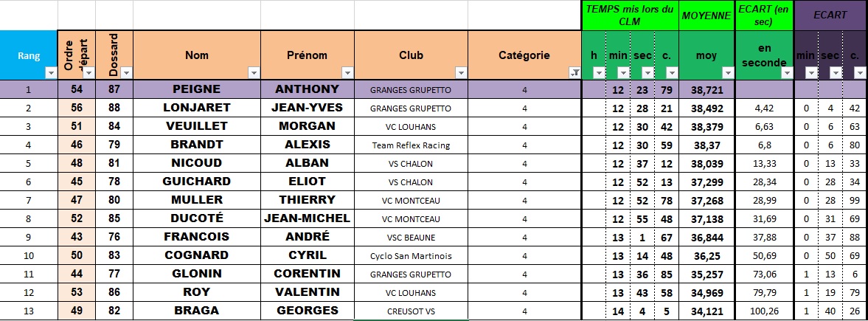Click the Team Reflex Racing club cell
This screenshot has width=868, height=321.
411,145
